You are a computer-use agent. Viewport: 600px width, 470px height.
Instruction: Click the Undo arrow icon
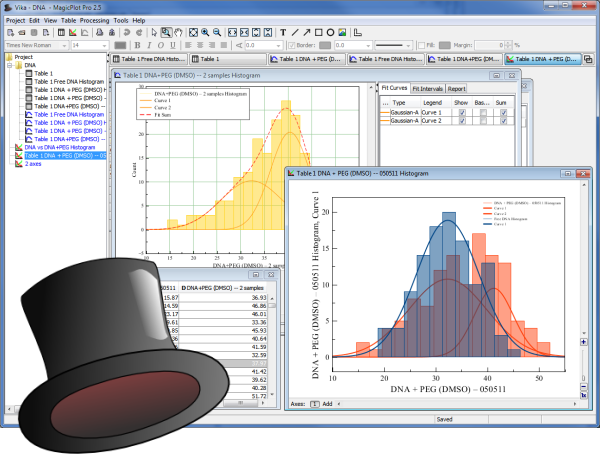[x=127, y=33]
